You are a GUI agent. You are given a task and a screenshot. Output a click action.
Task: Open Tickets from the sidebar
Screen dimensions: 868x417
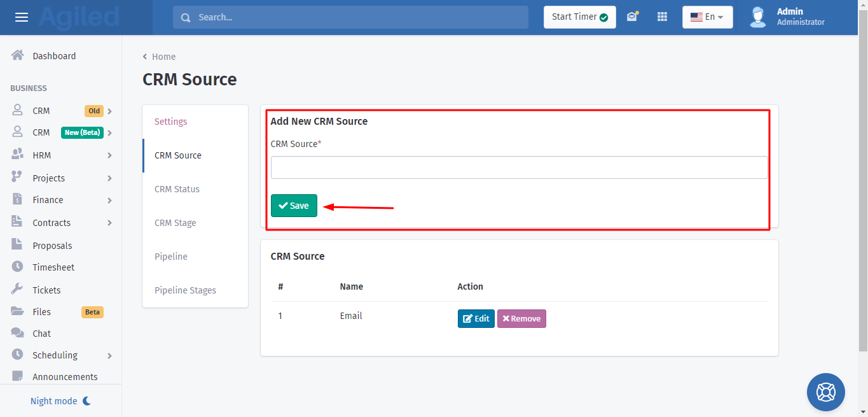pos(46,290)
